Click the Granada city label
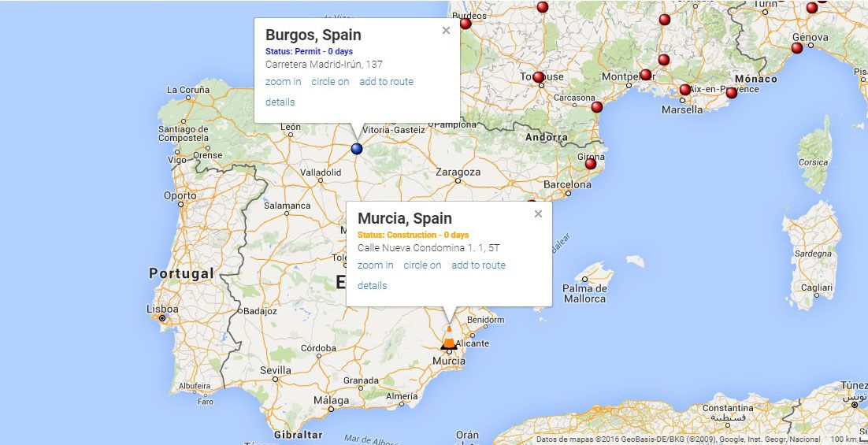 361,380
